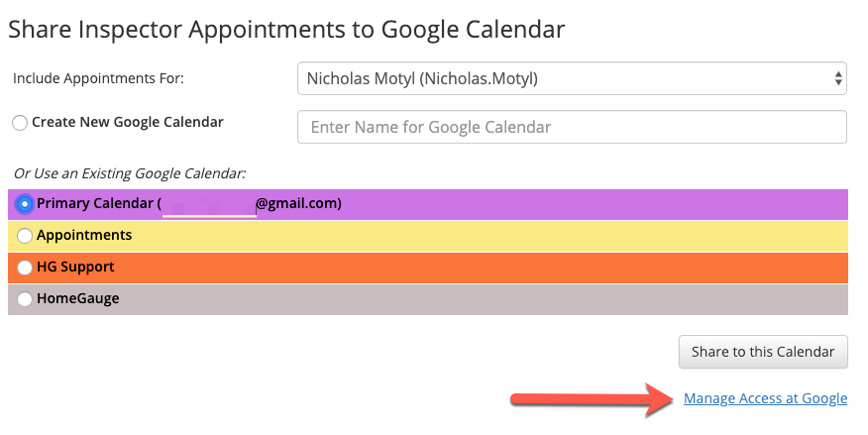The height and width of the screenshot is (435, 868).
Task: Select the Primary Calendar radio button
Action: pos(25,204)
